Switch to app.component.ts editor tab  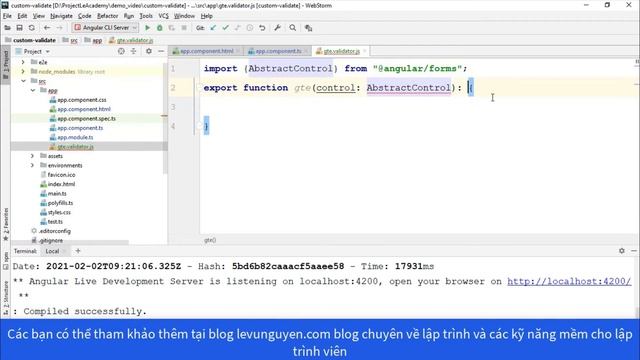click(278, 51)
